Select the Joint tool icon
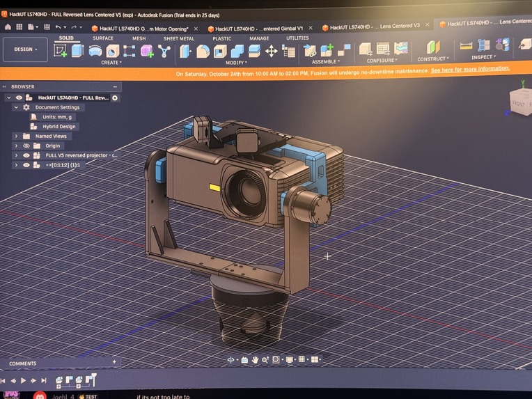 [x=344, y=50]
